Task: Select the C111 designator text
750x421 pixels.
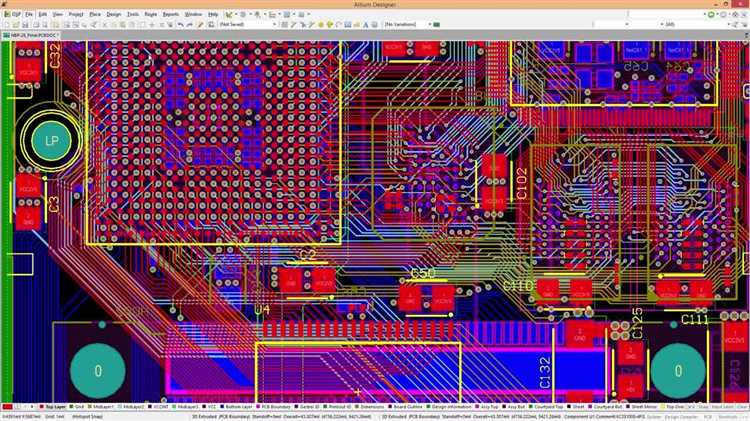Action: click(695, 320)
